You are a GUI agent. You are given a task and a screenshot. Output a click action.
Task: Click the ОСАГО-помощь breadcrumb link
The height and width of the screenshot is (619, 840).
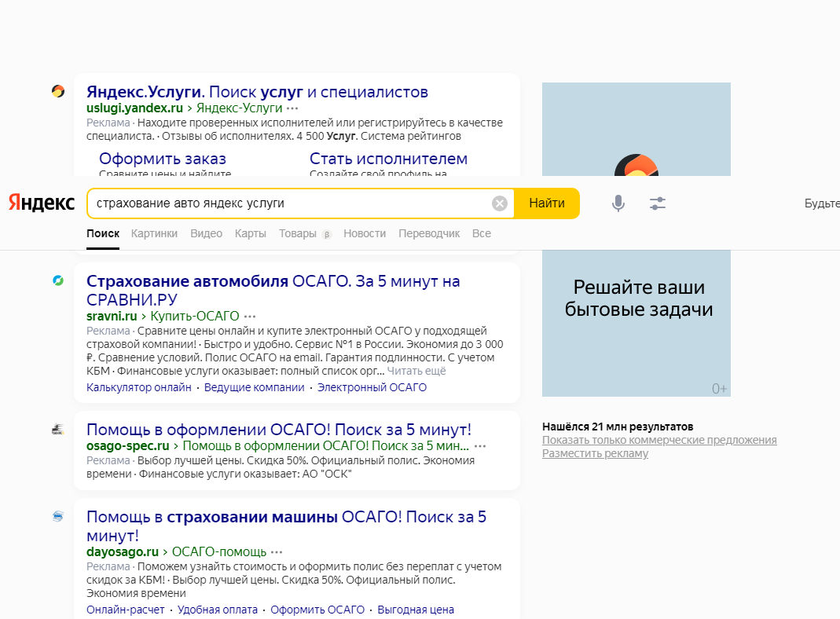pyautogui.click(x=219, y=551)
